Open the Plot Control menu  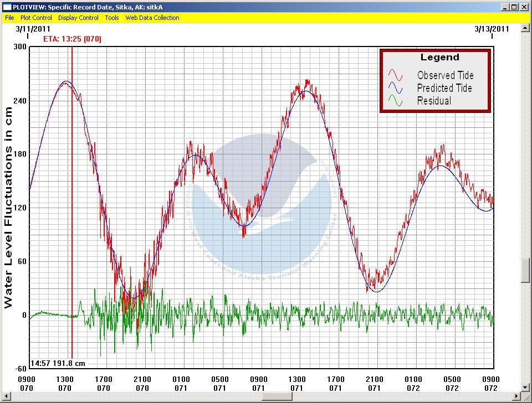coord(36,18)
